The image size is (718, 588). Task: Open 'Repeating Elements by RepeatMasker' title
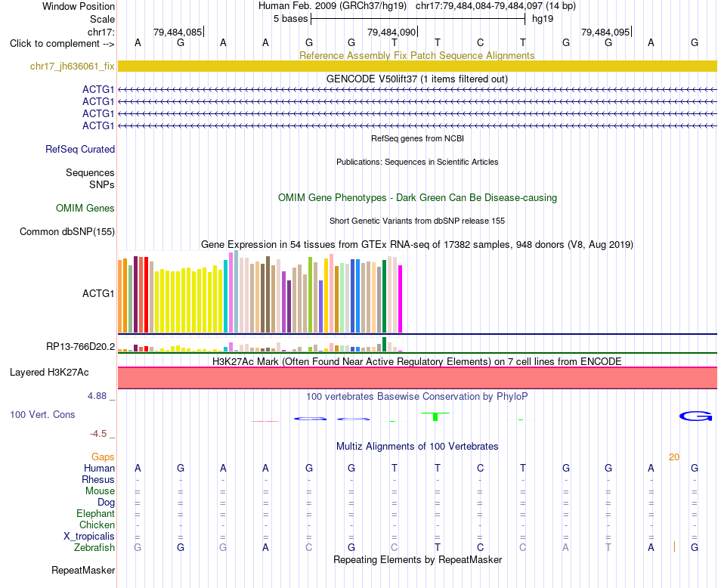tap(418, 559)
